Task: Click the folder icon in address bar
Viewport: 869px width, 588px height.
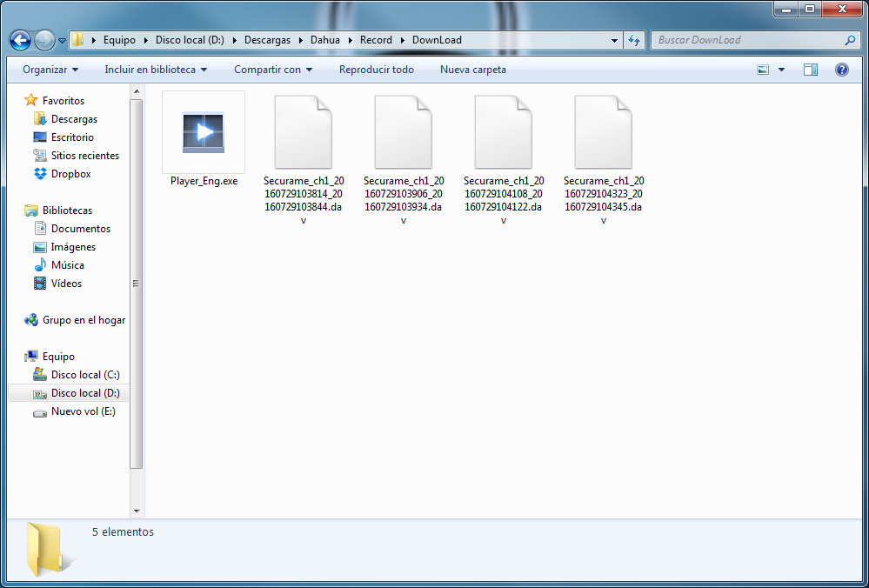Action: pyautogui.click(x=77, y=40)
